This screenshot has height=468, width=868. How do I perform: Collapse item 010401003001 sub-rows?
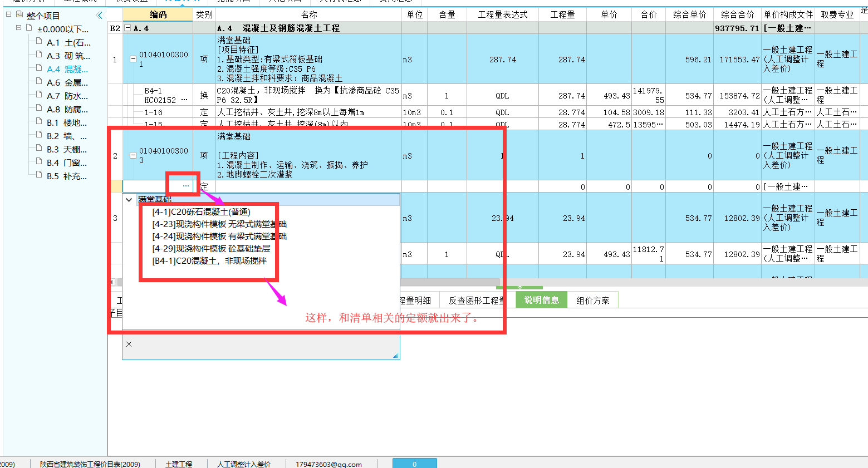point(133,59)
